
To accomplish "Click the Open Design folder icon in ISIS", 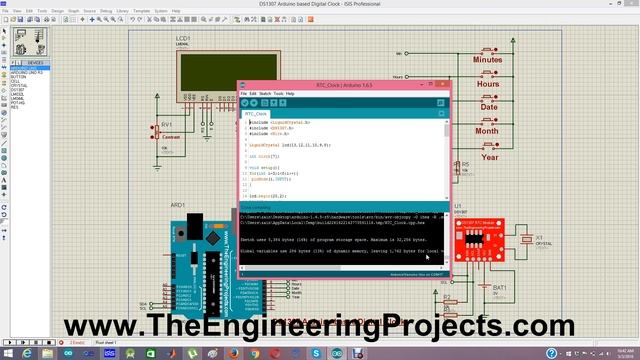I will coord(13,20).
